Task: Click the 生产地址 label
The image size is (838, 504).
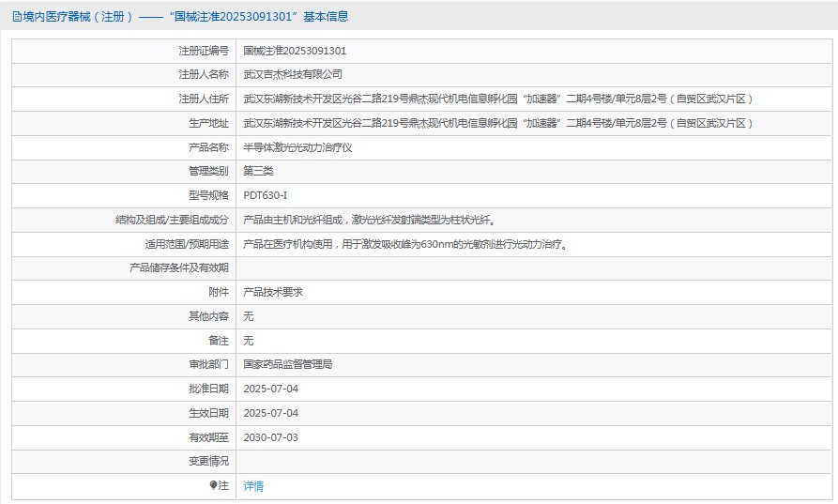Action: pyautogui.click(x=208, y=124)
